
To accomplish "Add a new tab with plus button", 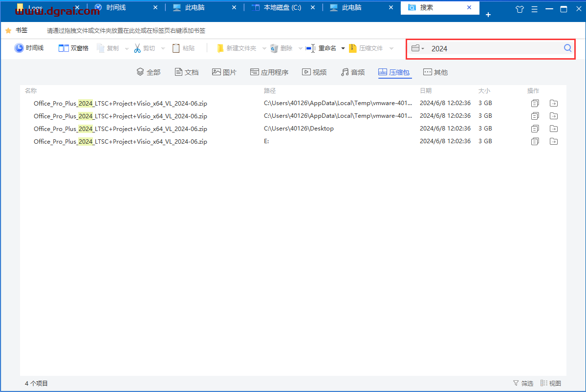I will (488, 15).
